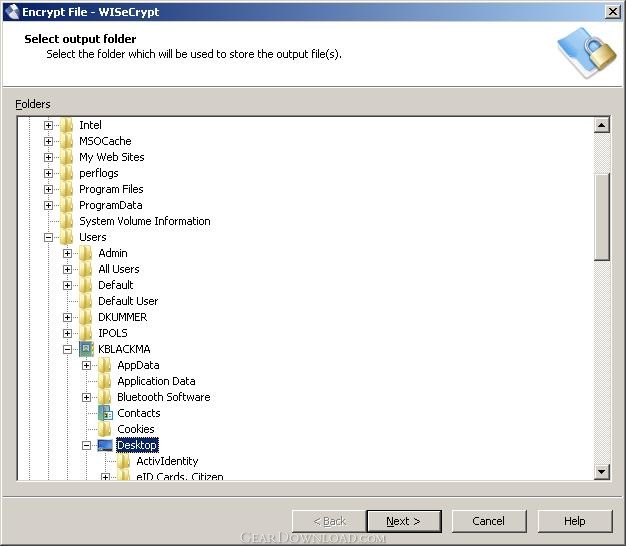This screenshot has height=546, width=626.
Task: Expand the AppData folder node
Action: pos(87,365)
